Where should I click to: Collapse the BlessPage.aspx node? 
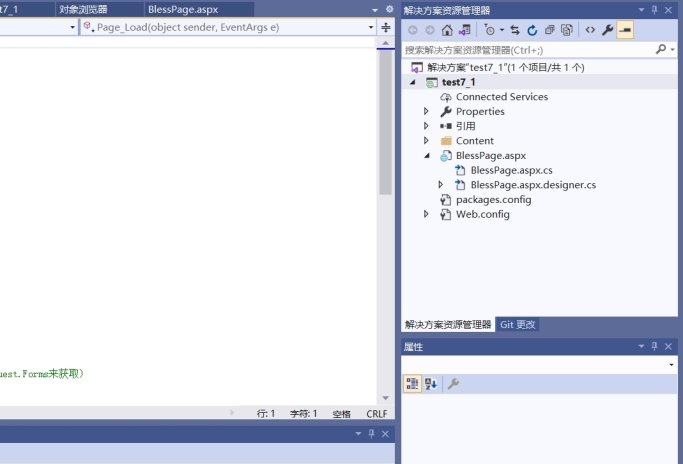(x=427, y=156)
